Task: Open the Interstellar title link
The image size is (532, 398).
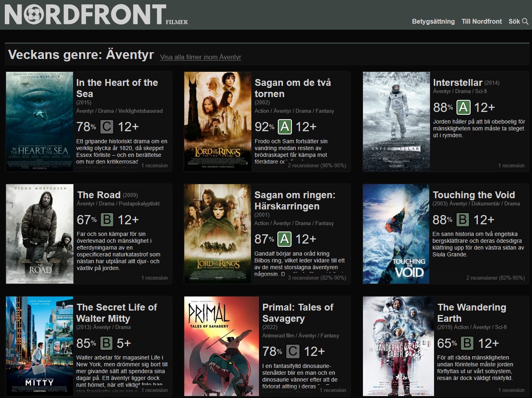Action: (458, 83)
